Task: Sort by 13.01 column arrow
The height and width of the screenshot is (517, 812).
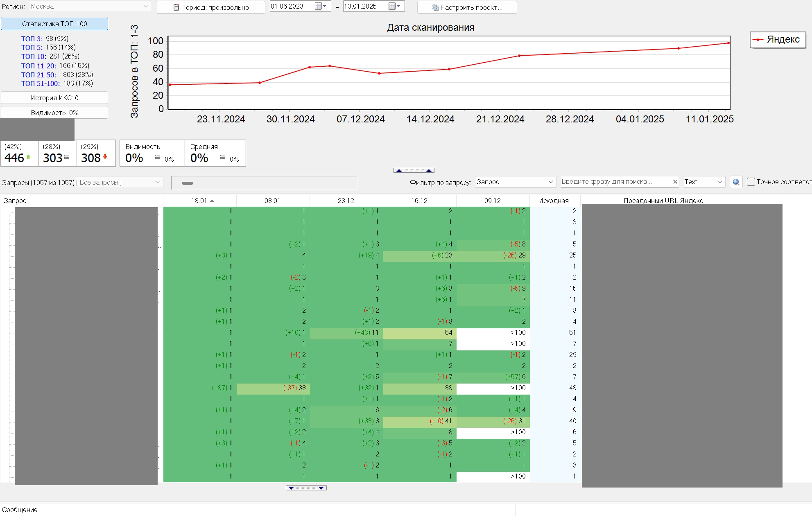Action: pyautogui.click(x=212, y=201)
